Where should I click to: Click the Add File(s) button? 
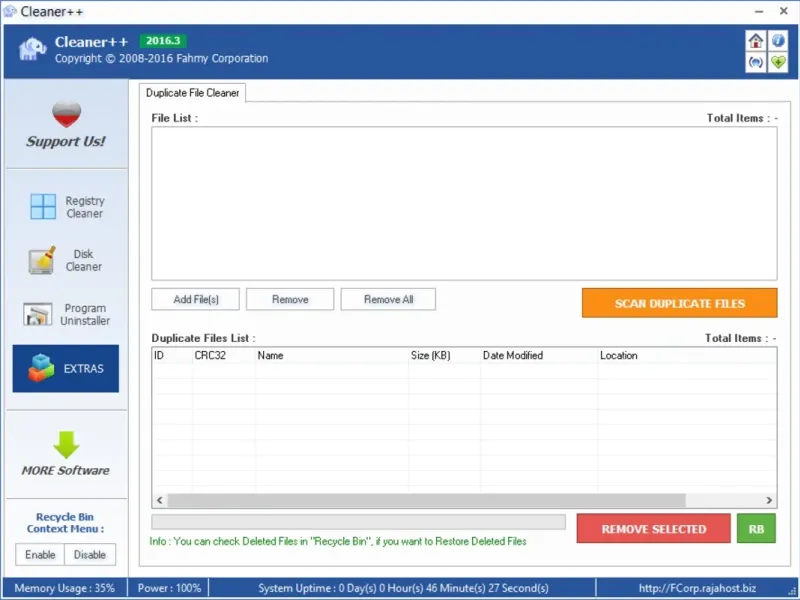[195, 299]
